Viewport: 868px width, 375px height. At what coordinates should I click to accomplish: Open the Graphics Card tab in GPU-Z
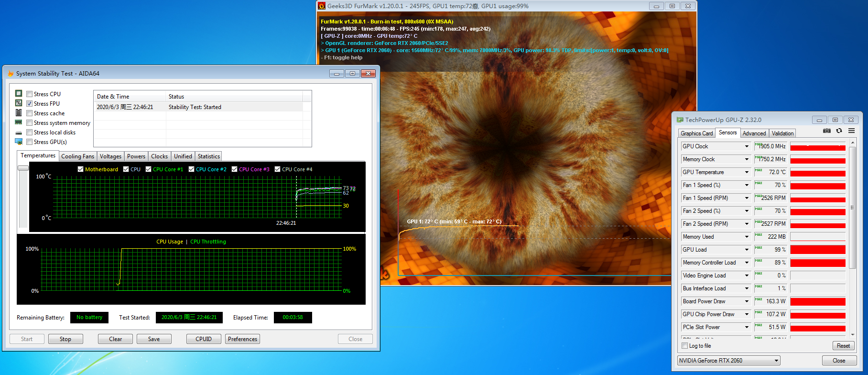coord(696,133)
